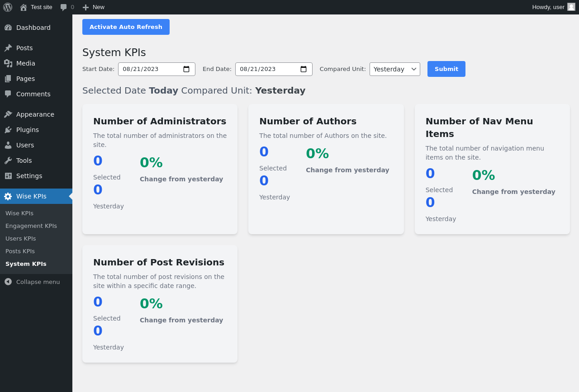579x392 pixels.
Task: Open Pages menu item
Action: coord(36,79)
